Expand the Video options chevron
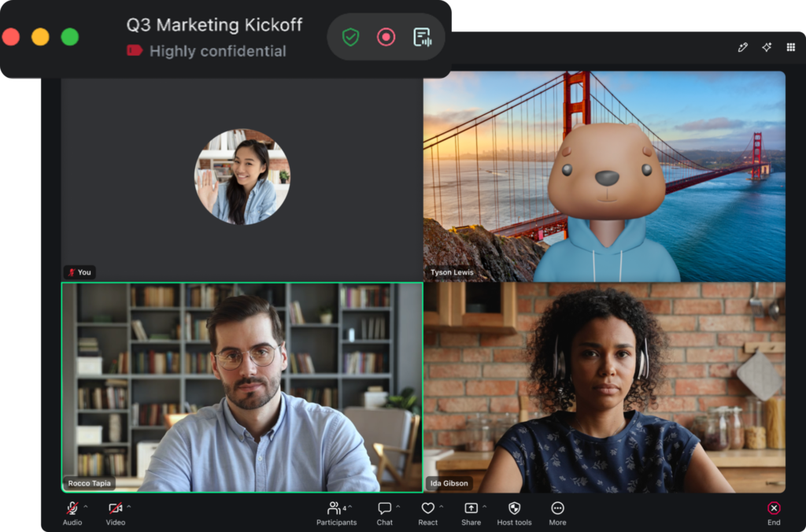Viewport: 806px width, 532px height. pos(129,507)
